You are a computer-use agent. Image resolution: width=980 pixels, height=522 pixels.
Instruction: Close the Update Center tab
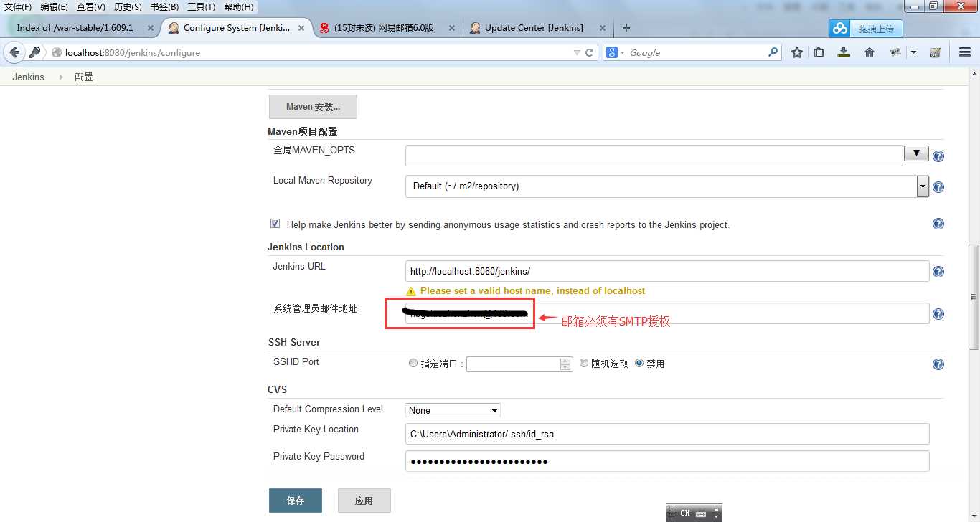click(x=601, y=28)
